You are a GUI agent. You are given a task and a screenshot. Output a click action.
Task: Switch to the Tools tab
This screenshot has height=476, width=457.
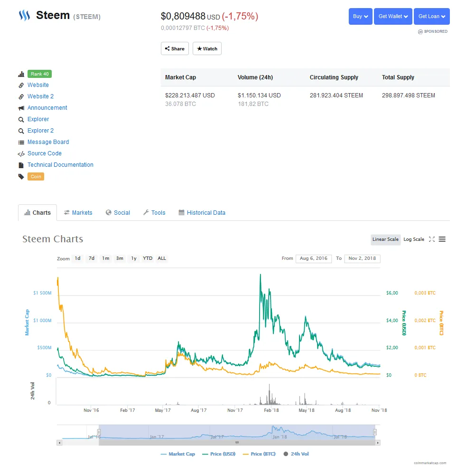pos(154,213)
